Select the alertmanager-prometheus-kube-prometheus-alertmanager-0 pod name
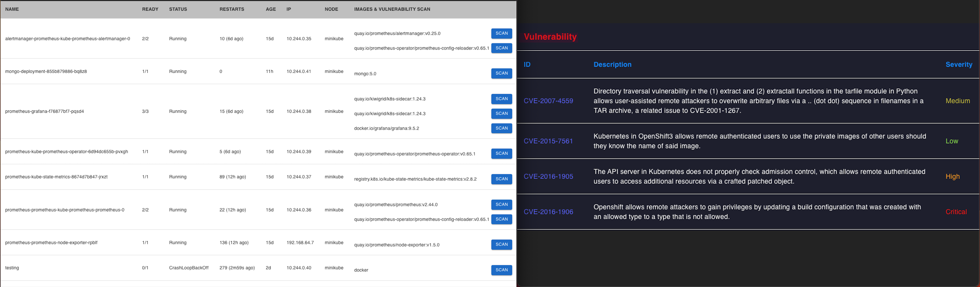Screen dimensions: 980x287 click(x=68, y=39)
